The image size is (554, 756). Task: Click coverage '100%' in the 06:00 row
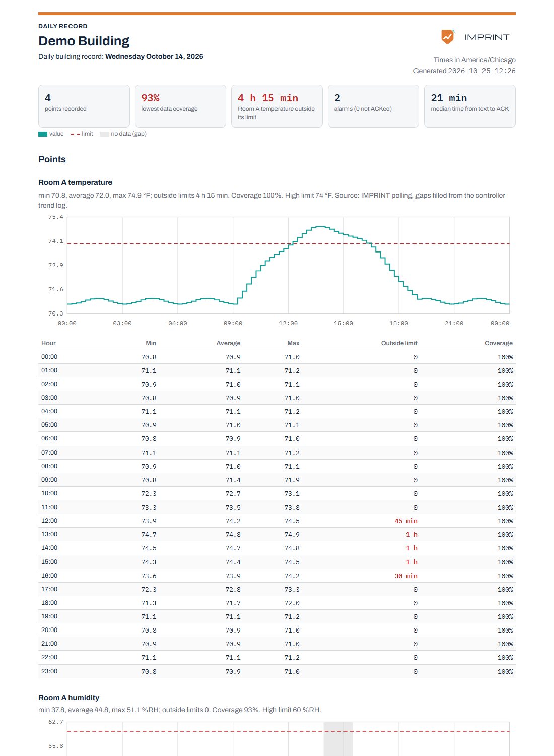[x=505, y=439]
